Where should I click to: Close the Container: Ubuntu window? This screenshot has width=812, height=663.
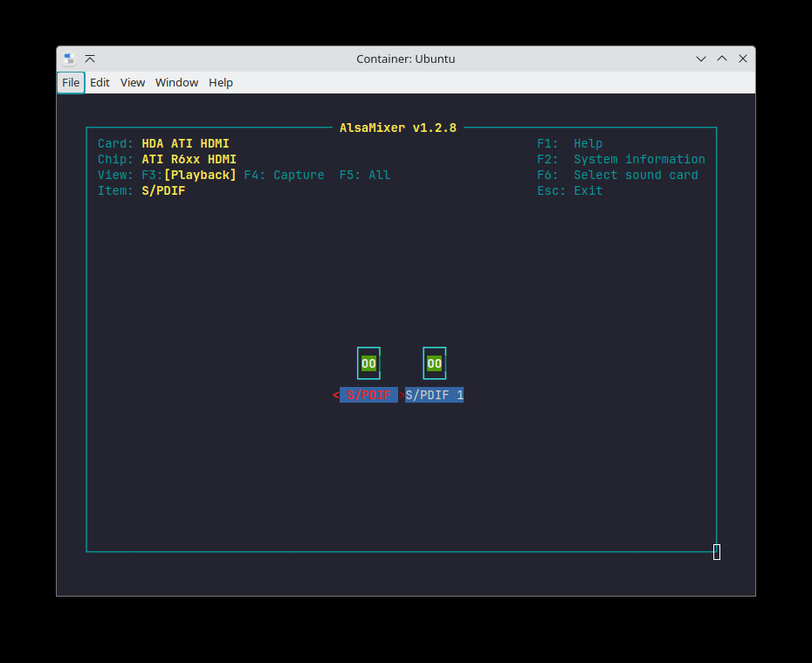743,59
